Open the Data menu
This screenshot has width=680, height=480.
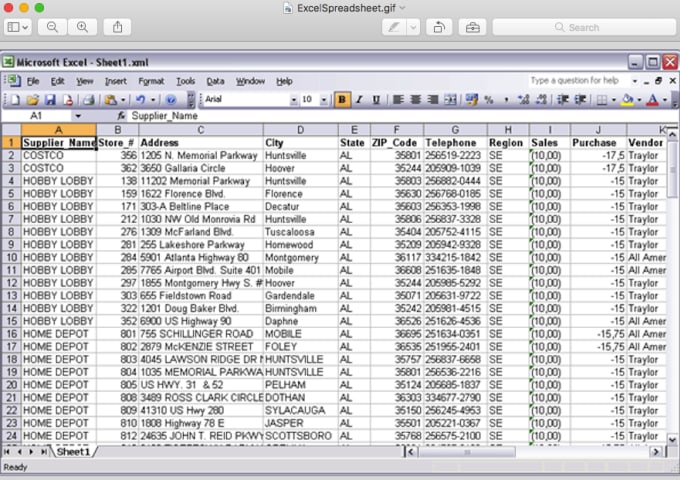215,81
